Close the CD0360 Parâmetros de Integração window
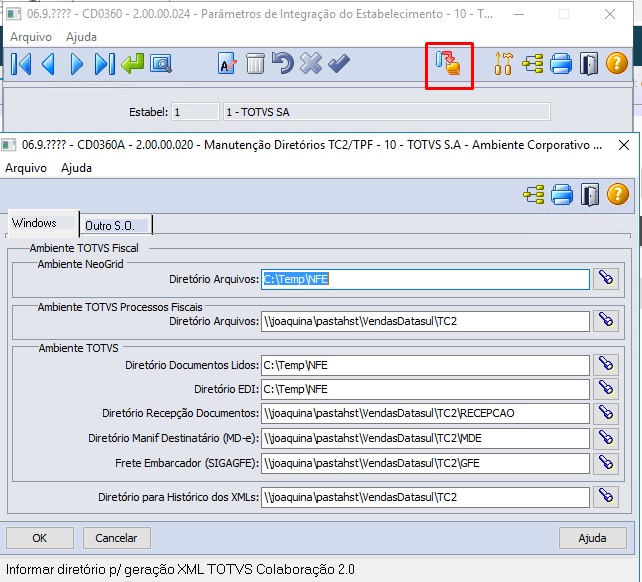 [610, 14]
